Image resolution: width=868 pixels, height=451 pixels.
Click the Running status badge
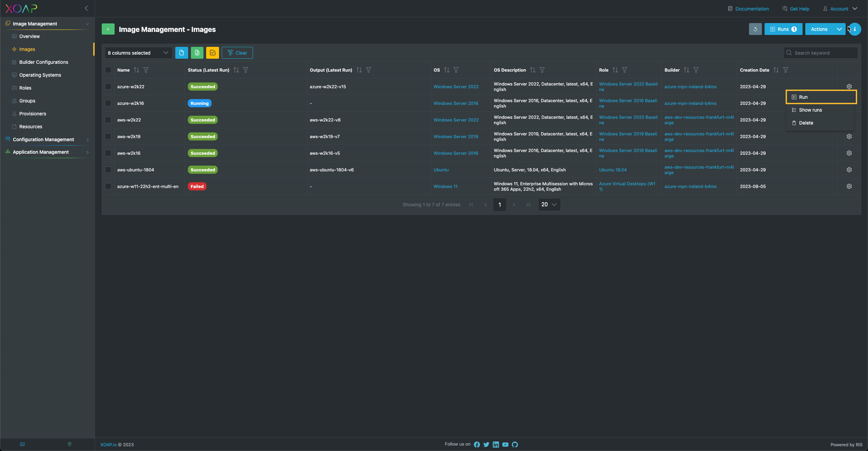pyautogui.click(x=199, y=103)
